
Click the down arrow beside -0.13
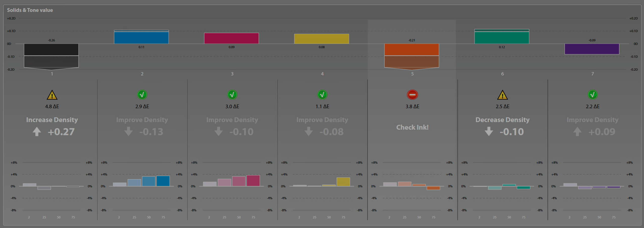click(x=128, y=132)
